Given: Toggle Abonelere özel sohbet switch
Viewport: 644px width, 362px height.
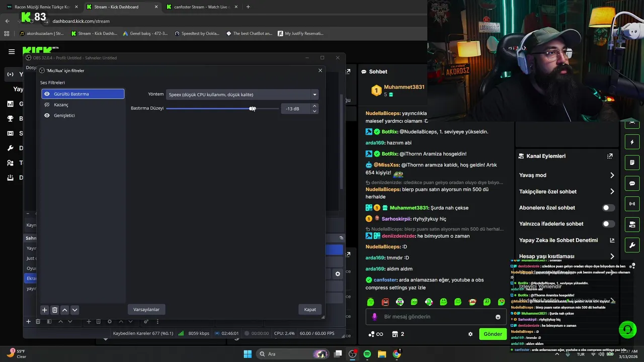Looking at the screenshot, I should click(608, 208).
